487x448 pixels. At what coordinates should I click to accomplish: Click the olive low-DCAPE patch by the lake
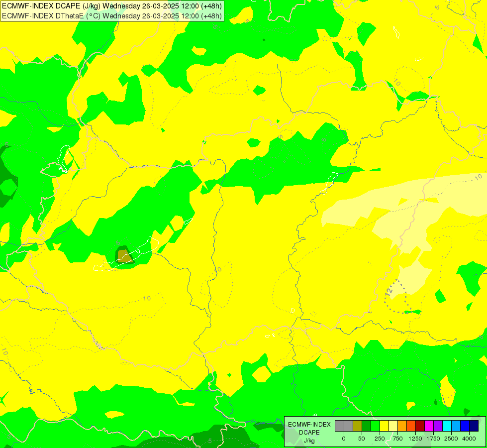(x=124, y=255)
